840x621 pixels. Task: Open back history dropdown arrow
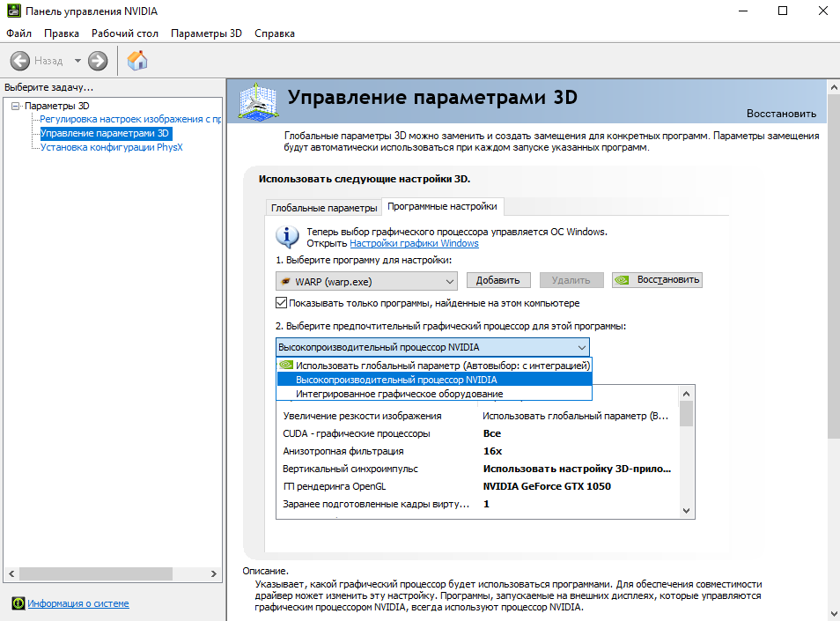coord(77,61)
